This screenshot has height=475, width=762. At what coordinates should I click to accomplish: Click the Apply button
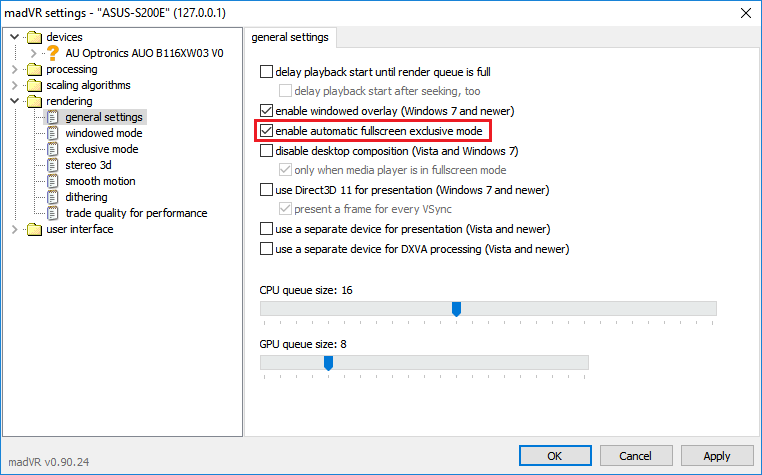point(716,456)
